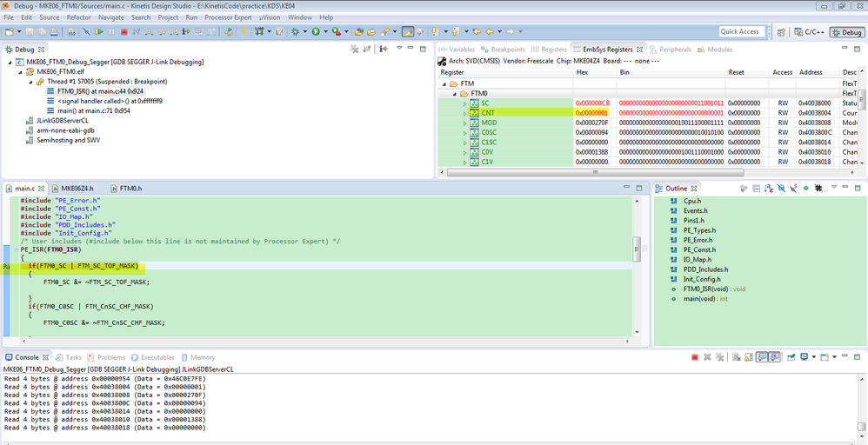Click the Save toolbar icon

pyautogui.click(x=30, y=31)
